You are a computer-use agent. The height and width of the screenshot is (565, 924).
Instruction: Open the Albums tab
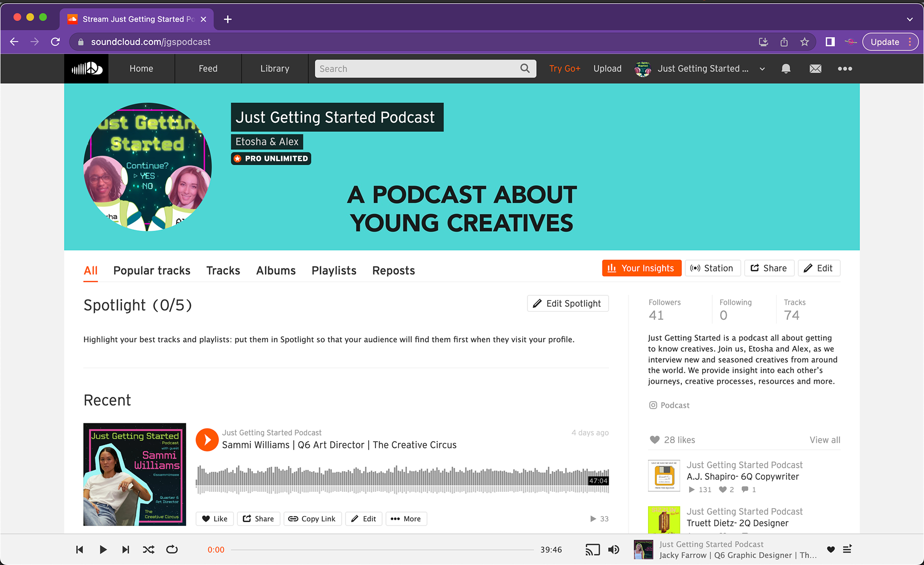point(276,271)
